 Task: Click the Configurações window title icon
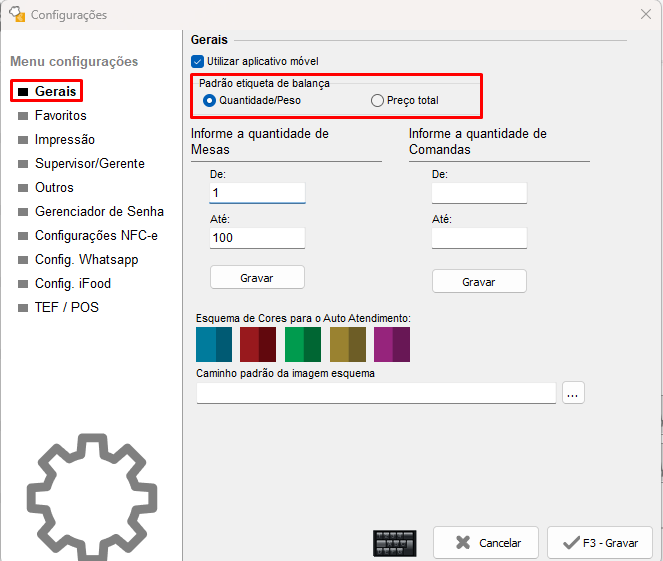tap(16, 15)
